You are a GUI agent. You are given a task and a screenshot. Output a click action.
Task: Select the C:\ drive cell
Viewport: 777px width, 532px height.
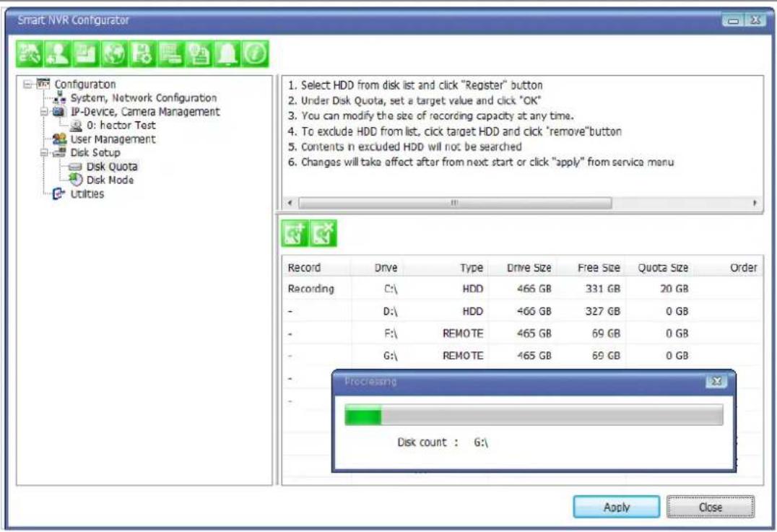[x=391, y=289]
